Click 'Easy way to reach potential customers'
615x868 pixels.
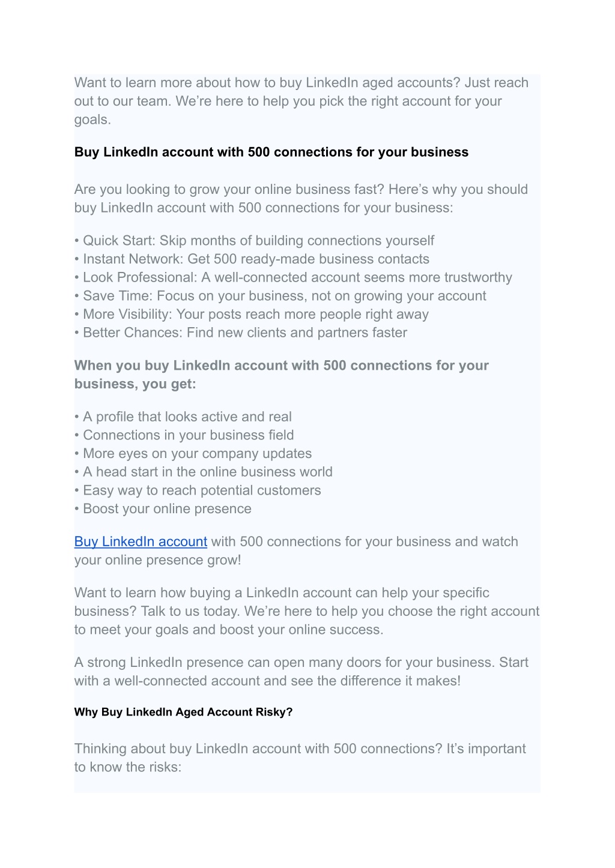point(198,490)
